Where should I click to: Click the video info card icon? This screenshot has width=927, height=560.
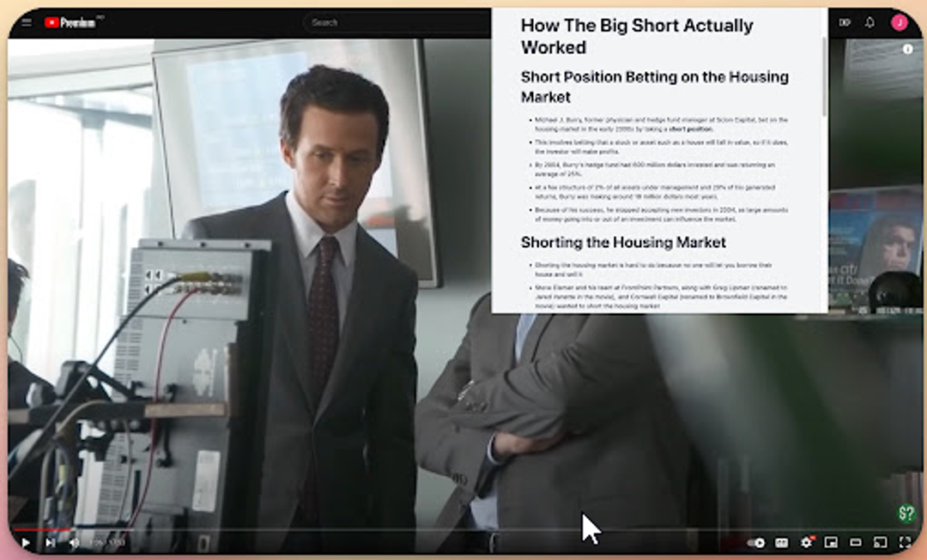point(907,49)
